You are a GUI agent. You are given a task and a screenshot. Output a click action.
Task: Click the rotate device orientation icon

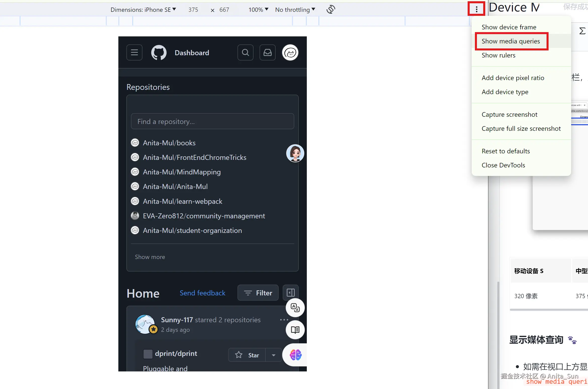point(331,10)
